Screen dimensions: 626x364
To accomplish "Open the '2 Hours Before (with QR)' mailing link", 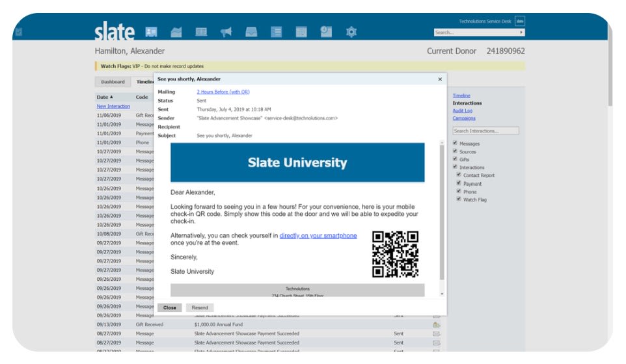I will coord(223,92).
